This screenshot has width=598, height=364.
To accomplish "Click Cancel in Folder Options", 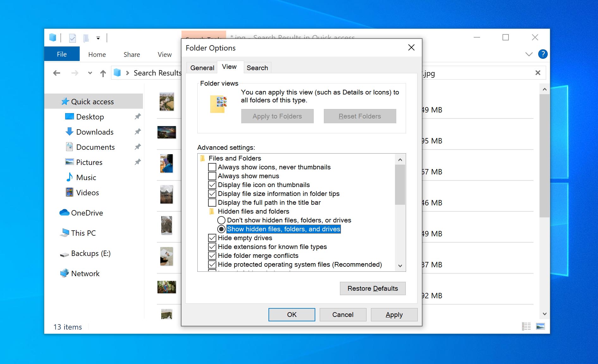I will pyautogui.click(x=343, y=314).
